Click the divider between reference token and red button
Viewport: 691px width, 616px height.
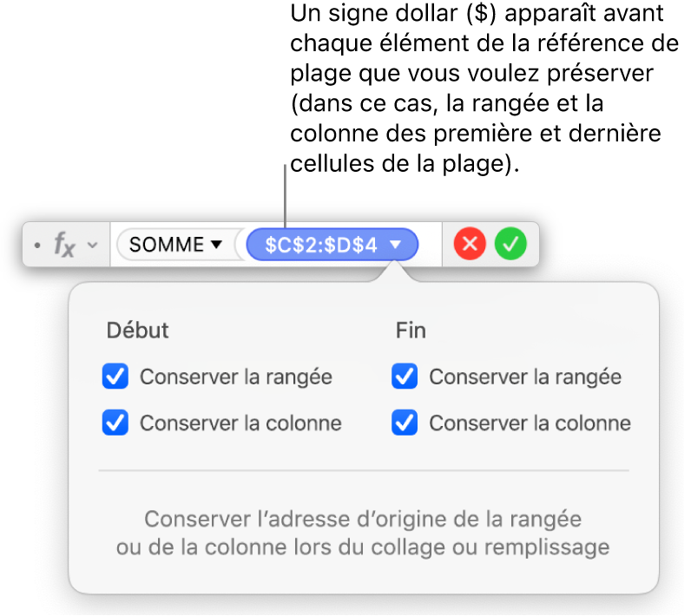click(x=443, y=246)
